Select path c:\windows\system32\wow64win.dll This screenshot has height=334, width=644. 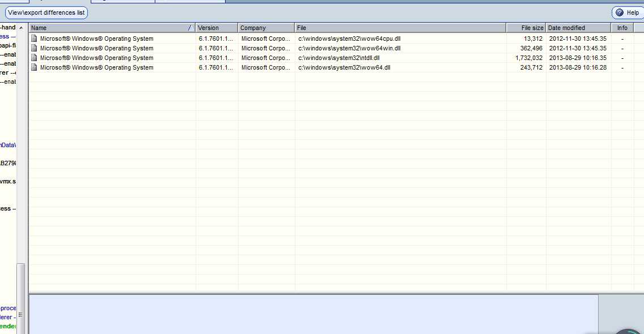tap(349, 48)
